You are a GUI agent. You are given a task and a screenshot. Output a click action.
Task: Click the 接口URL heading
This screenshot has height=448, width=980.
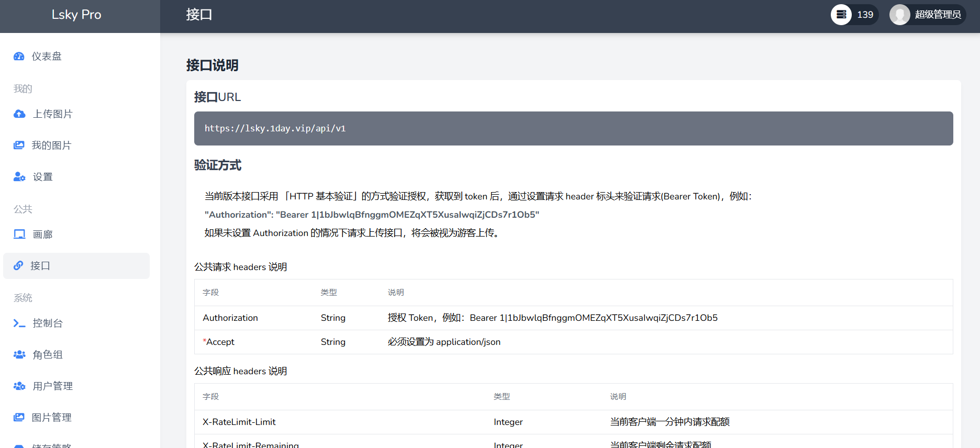click(x=218, y=97)
